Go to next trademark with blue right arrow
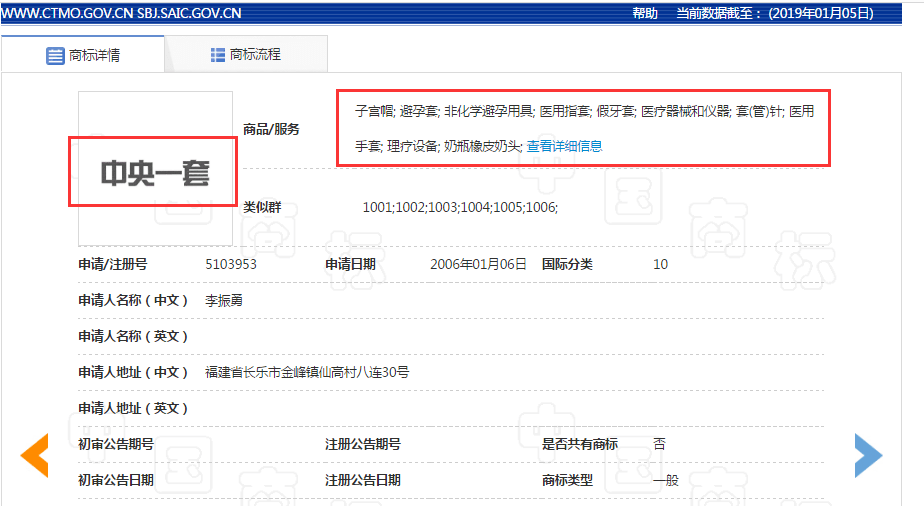The height and width of the screenshot is (506, 924). point(869,455)
